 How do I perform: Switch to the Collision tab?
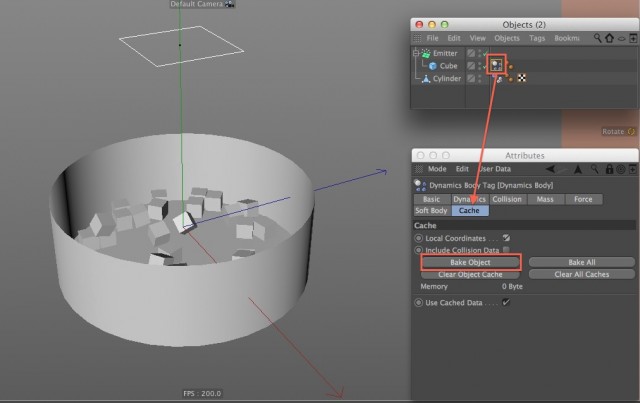click(x=507, y=199)
